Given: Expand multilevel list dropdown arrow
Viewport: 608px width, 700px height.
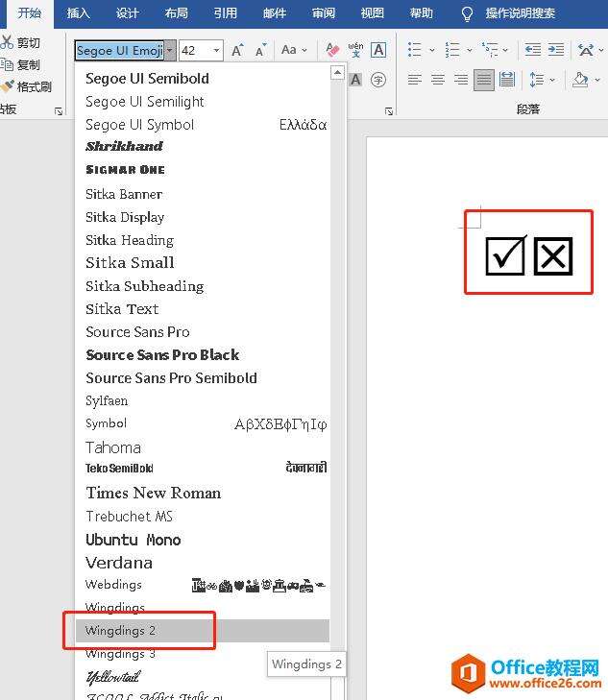Looking at the screenshot, I should pos(505,50).
